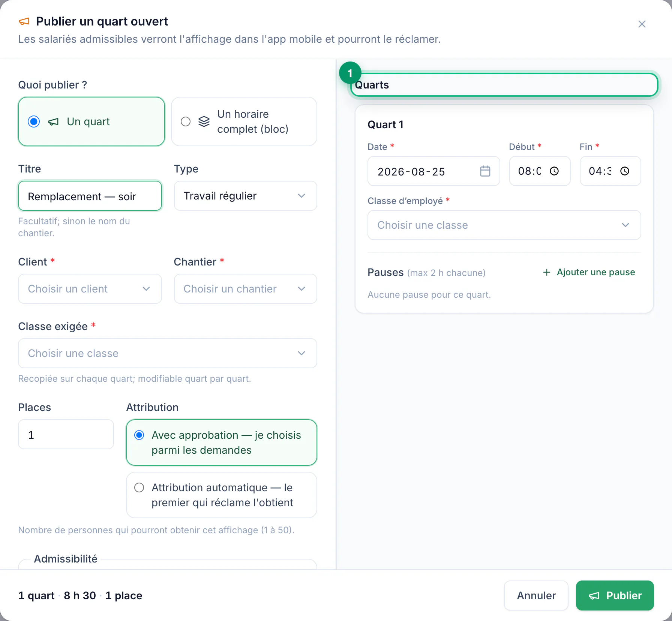Image resolution: width=672 pixels, height=621 pixels.
Task: Choose Attribution automatique radio option
Action: click(139, 487)
